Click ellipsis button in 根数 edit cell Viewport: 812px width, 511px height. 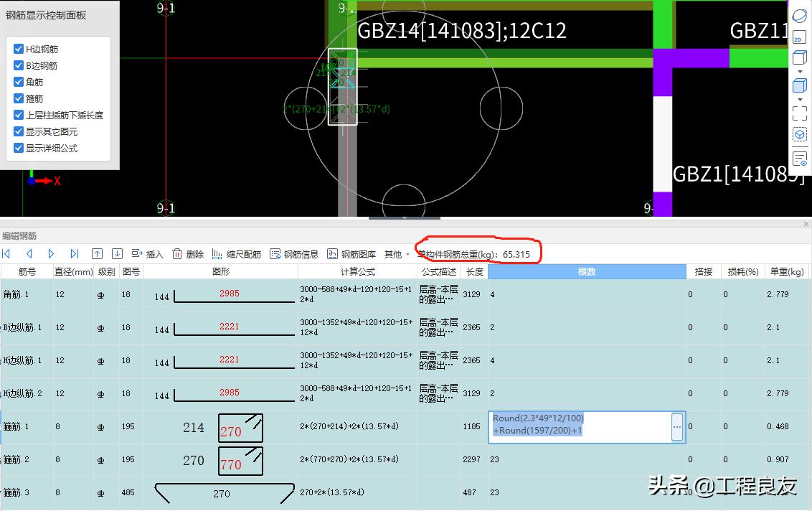[x=677, y=427]
